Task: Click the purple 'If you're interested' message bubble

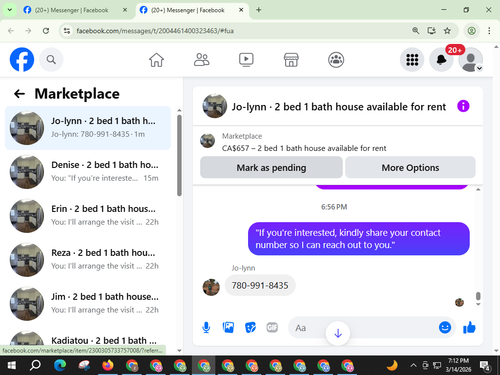Action: 359,239
